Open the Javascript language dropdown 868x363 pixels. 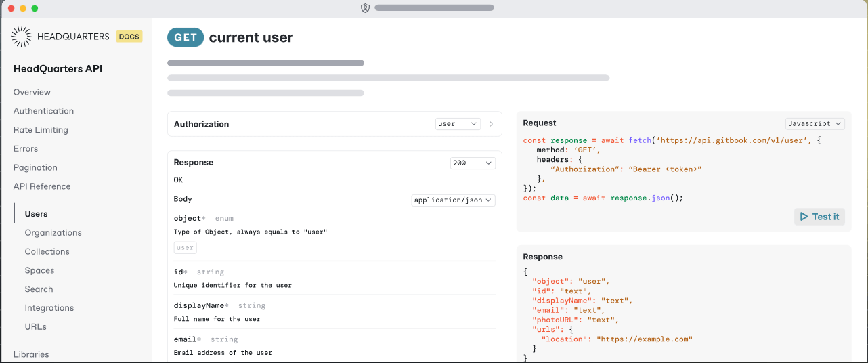tap(815, 124)
